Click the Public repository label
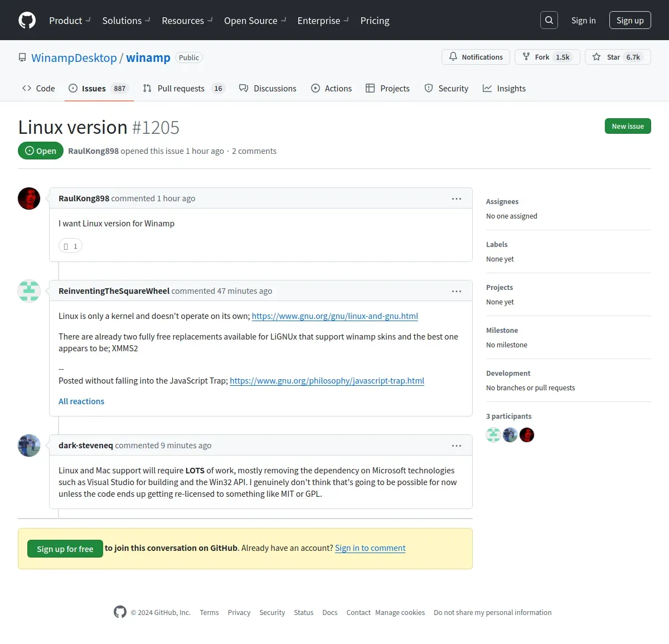 188,57
